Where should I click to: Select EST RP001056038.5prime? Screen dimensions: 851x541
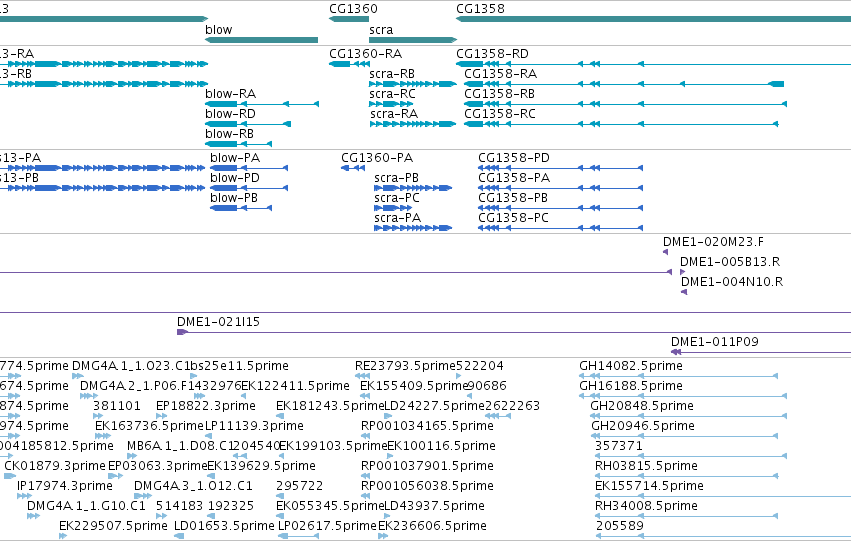coord(427,486)
